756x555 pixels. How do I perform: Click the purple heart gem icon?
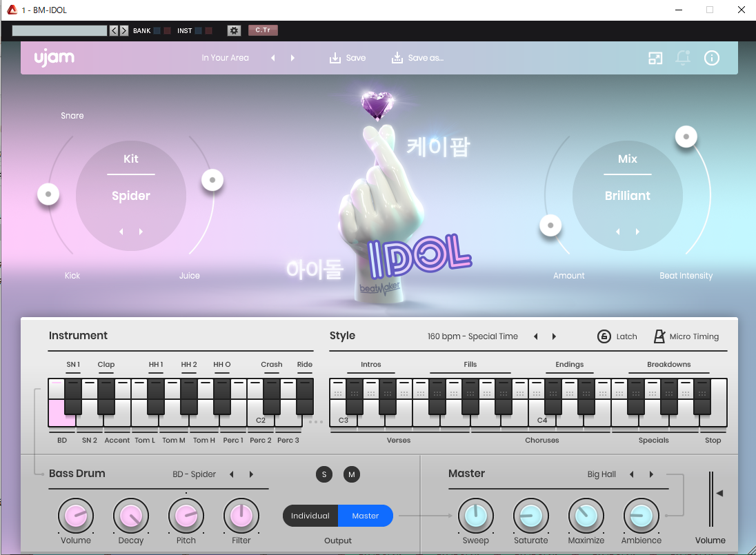click(x=377, y=105)
